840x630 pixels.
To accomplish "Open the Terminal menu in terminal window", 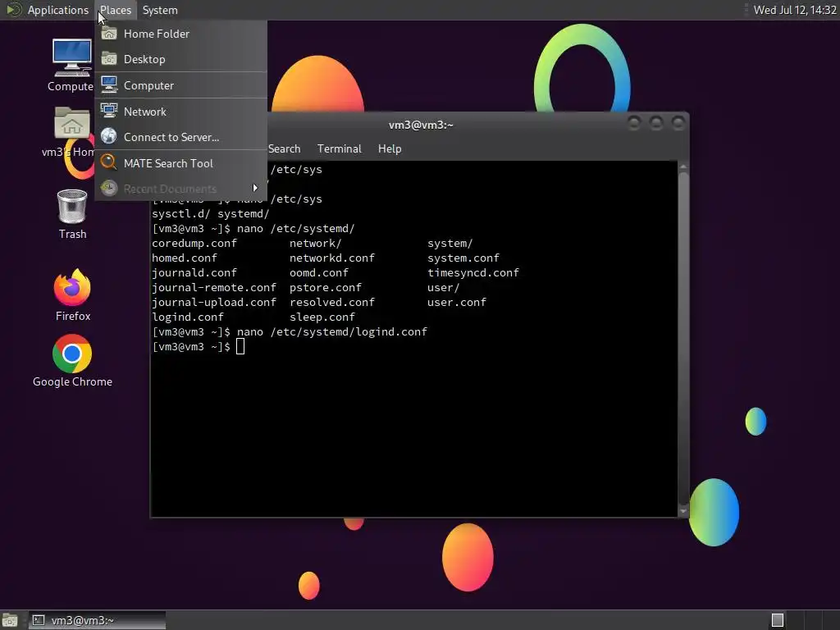I will tap(339, 149).
